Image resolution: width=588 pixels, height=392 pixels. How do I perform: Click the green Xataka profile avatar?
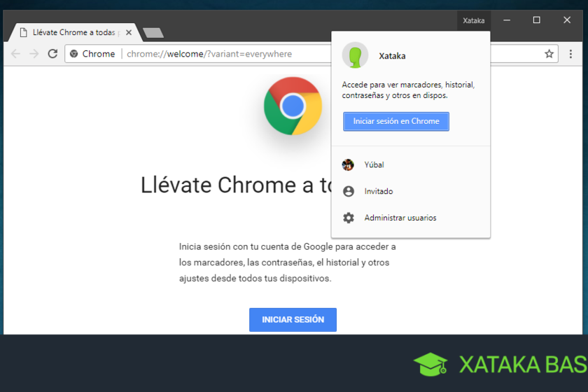coord(355,55)
